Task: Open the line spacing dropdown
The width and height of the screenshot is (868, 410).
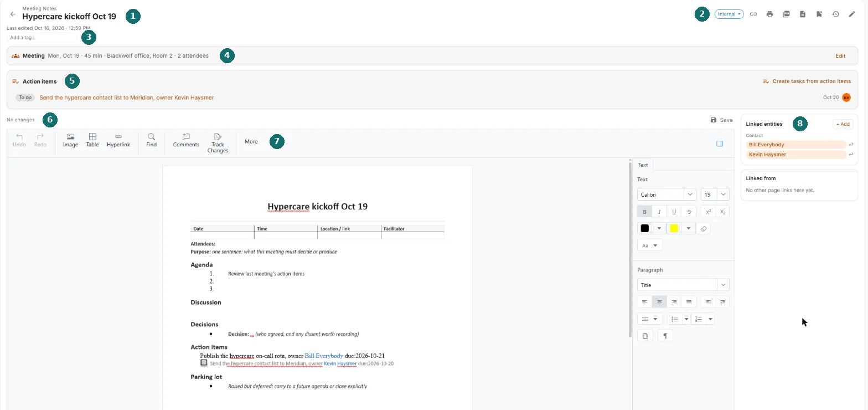Action: pos(650,319)
